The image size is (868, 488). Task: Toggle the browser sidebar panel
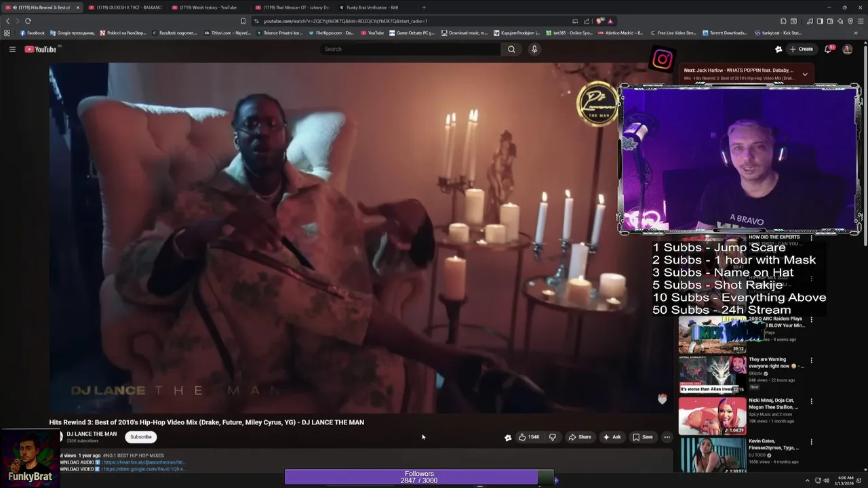click(x=820, y=21)
